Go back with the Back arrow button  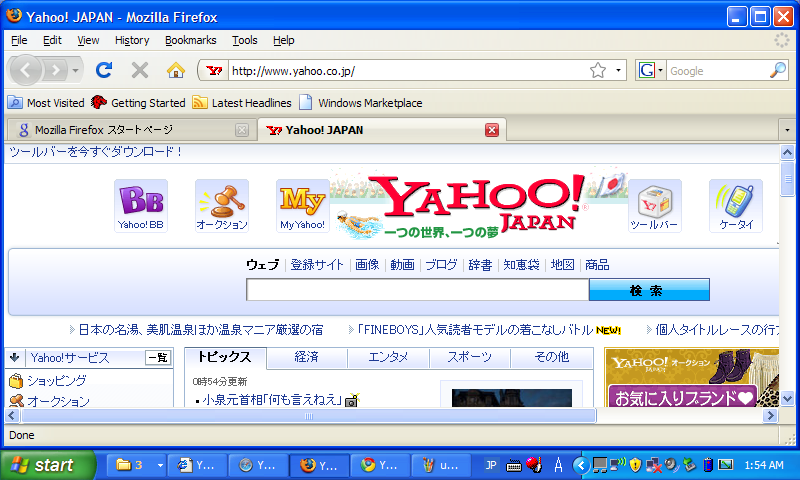tap(26, 70)
